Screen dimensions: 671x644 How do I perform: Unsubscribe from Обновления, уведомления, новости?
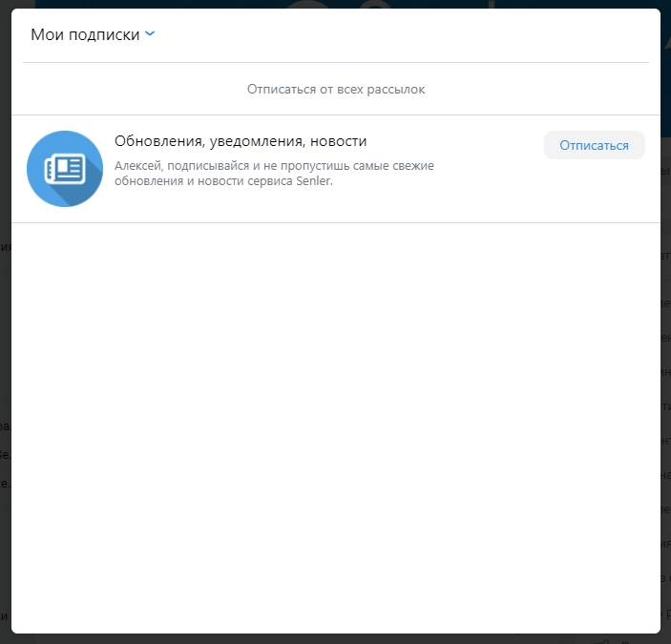click(594, 145)
